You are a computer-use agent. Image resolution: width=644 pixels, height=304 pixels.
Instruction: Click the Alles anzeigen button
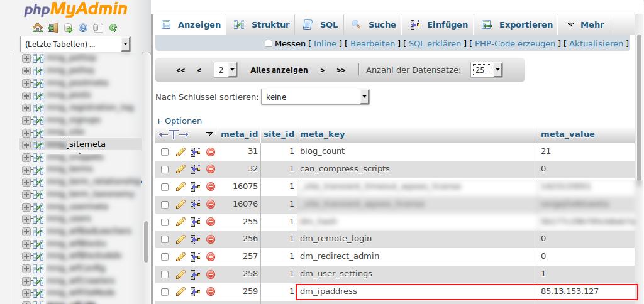279,70
